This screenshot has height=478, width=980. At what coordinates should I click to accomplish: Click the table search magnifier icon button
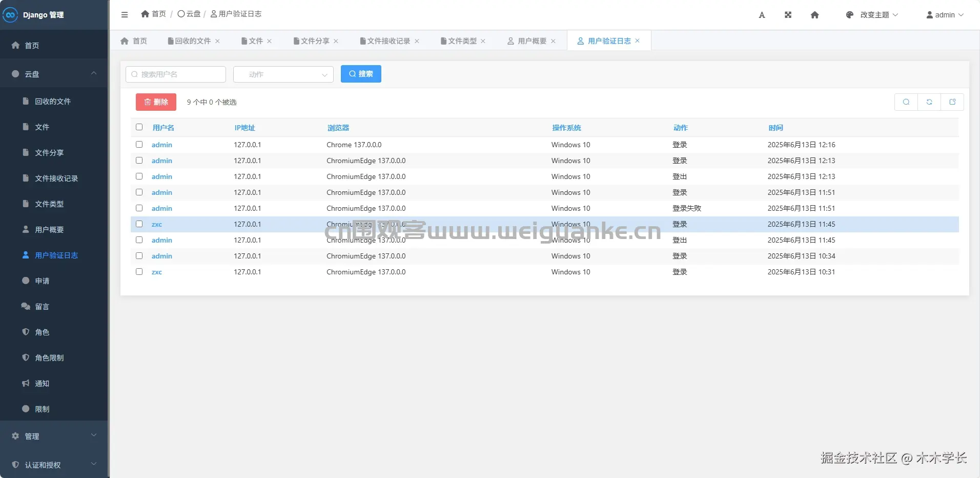click(x=906, y=102)
